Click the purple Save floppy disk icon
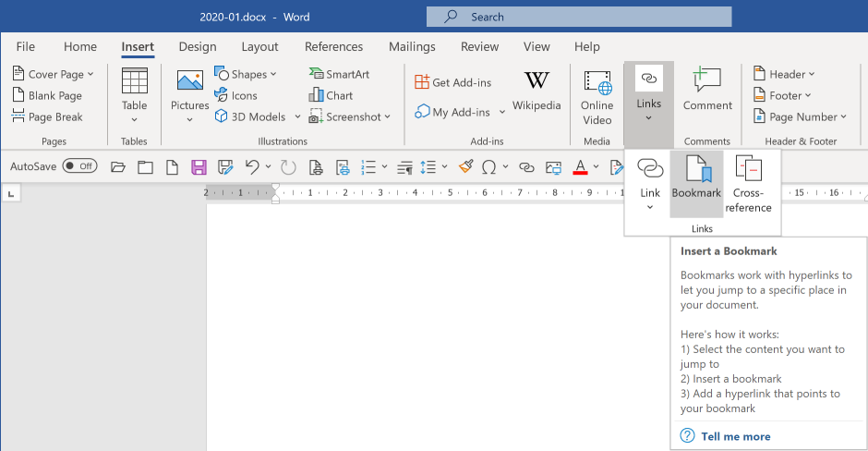This screenshot has width=868, height=451. pyautogui.click(x=199, y=166)
